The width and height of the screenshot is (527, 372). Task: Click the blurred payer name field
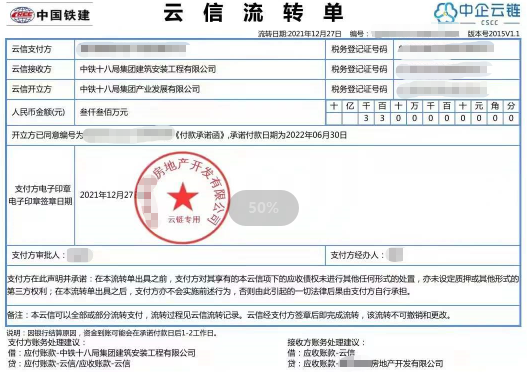click(133, 49)
